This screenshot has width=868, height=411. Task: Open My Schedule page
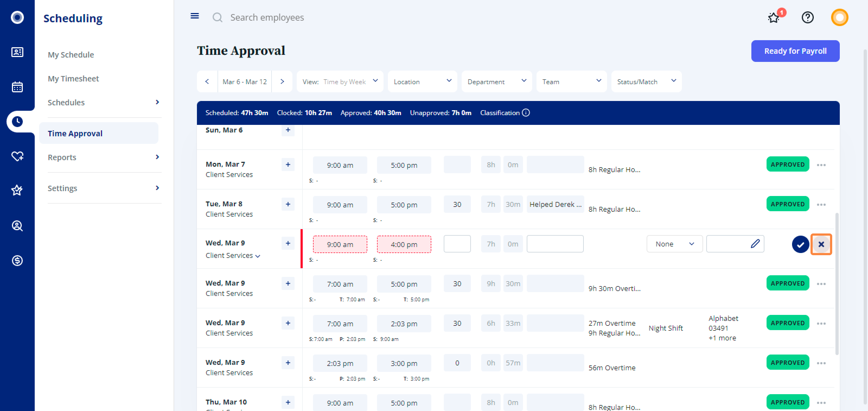click(71, 55)
